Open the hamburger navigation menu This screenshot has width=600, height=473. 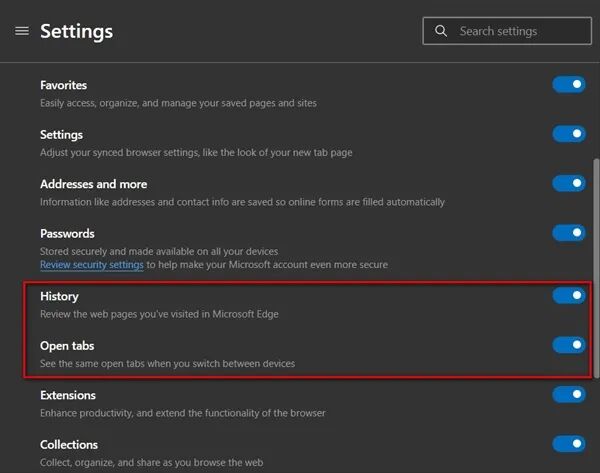(22, 31)
